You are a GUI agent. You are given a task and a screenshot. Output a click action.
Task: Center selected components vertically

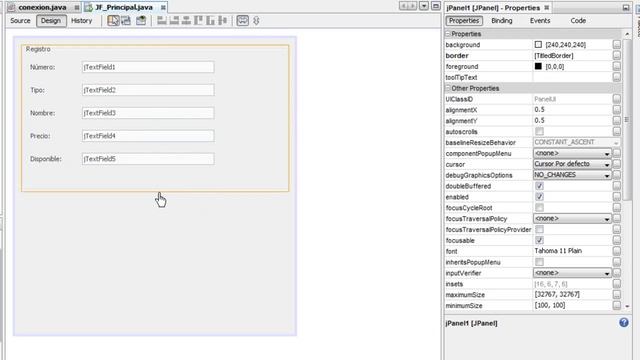pos(222,20)
